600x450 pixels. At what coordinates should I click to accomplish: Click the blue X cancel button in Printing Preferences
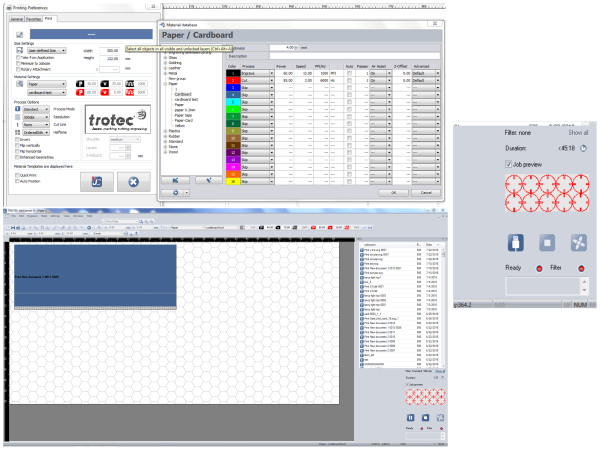click(134, 182)
